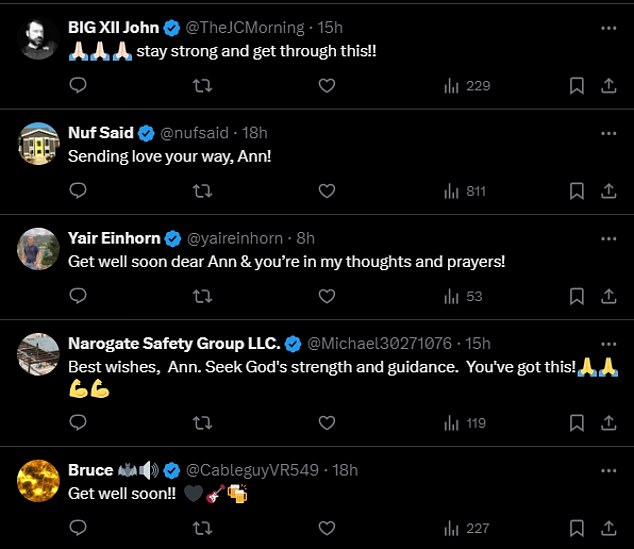The image size is (634, 549).
Task: Like the BIG XII John tweet
Action: point(327,86)
